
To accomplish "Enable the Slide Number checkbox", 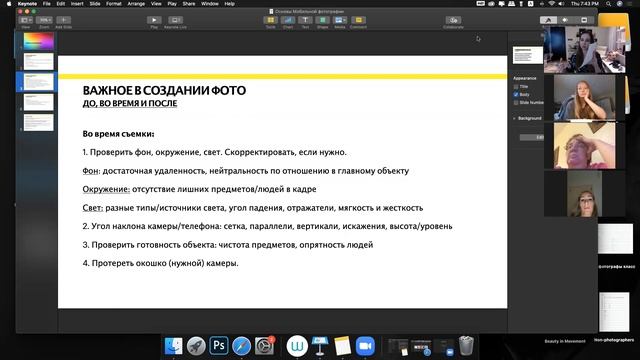I will pos(516,102).
